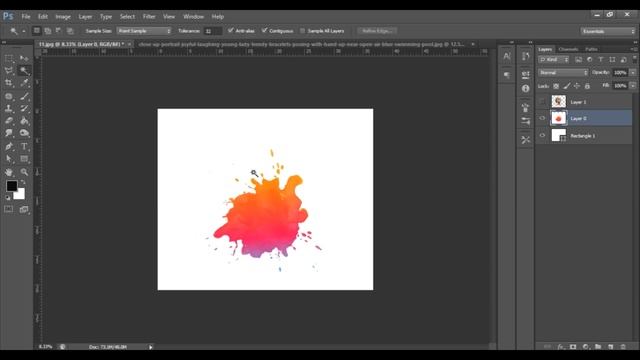Open the File menu
Viewport: 640px width, 360px height.
pos(26,17)
